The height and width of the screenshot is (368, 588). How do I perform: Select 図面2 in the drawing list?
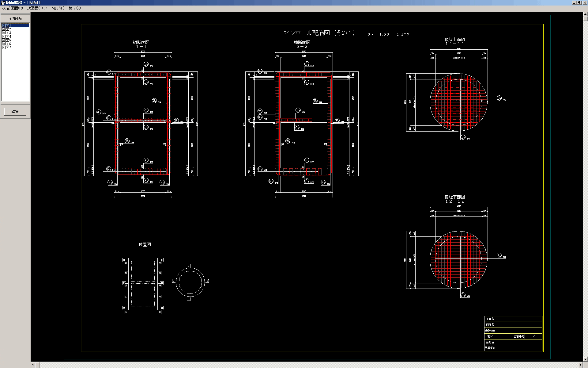(6, 29)
